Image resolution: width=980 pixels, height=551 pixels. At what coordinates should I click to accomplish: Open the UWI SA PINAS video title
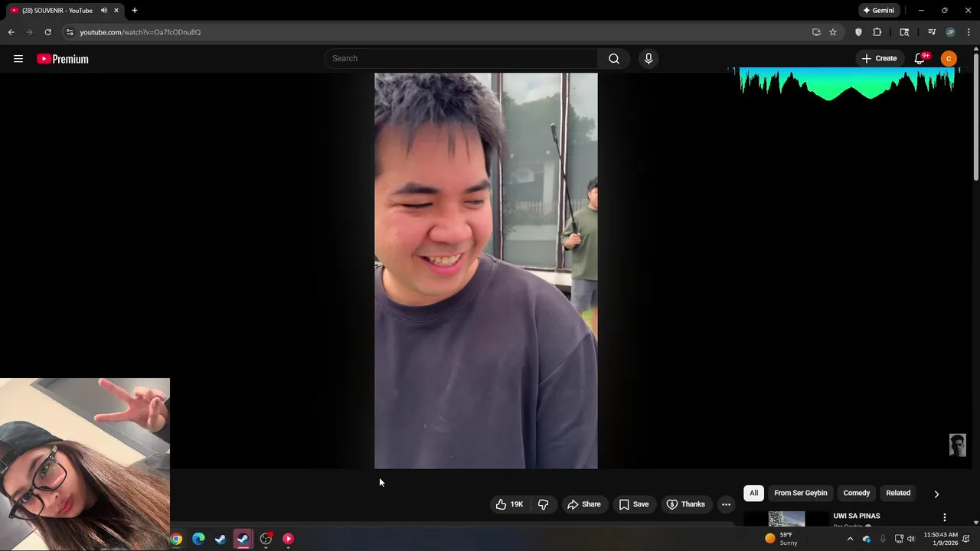click(857, 516)
